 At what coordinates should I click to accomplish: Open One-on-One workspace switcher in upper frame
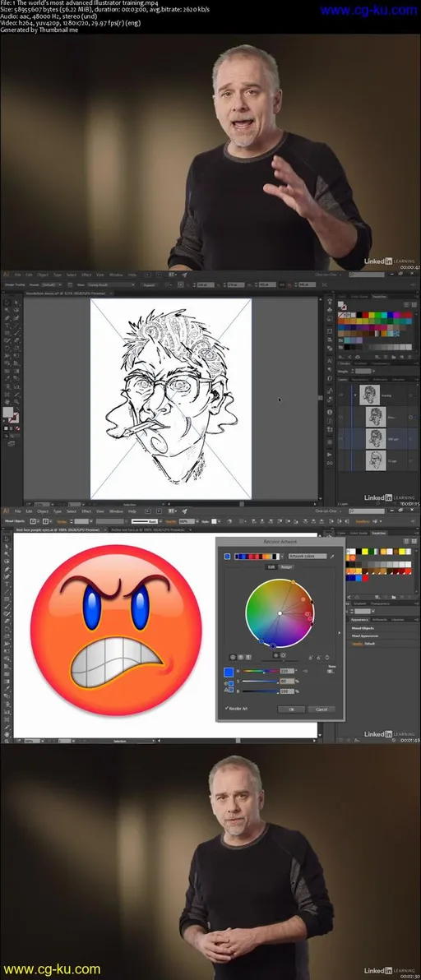[328, 275]
